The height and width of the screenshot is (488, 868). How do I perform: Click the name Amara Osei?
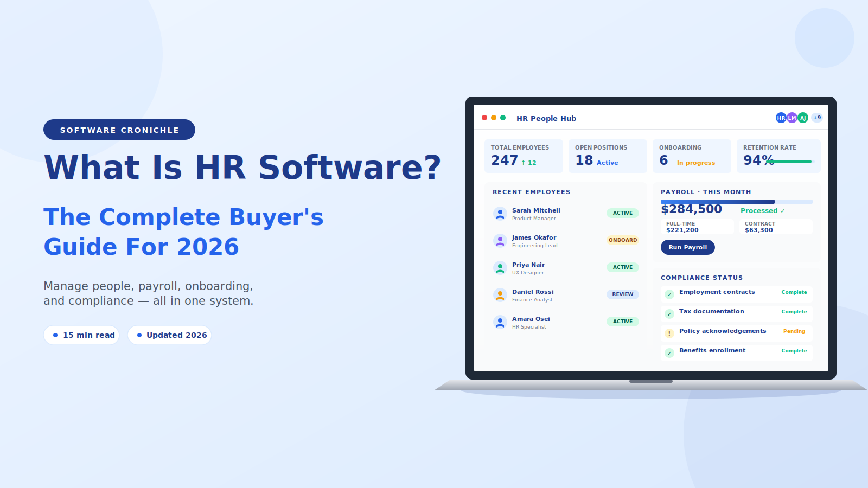[531, 319]
